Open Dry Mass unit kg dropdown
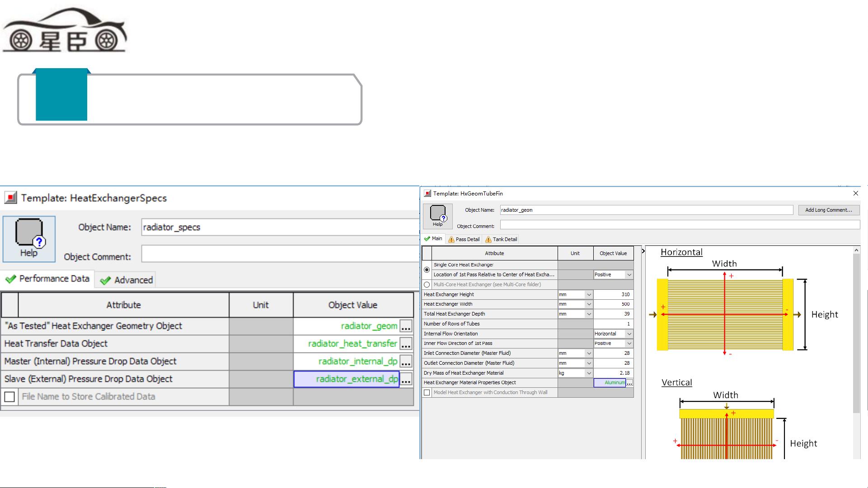The image size is (868, 488). [x=588, y=373]
